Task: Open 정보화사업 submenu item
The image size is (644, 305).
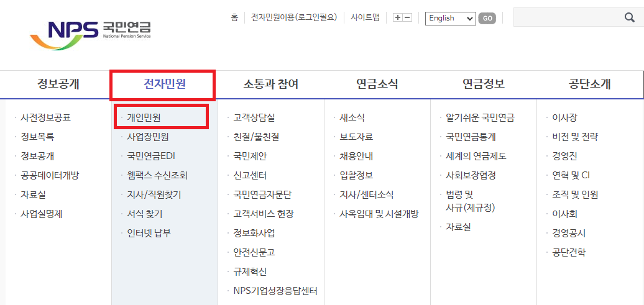Action: 254,233
